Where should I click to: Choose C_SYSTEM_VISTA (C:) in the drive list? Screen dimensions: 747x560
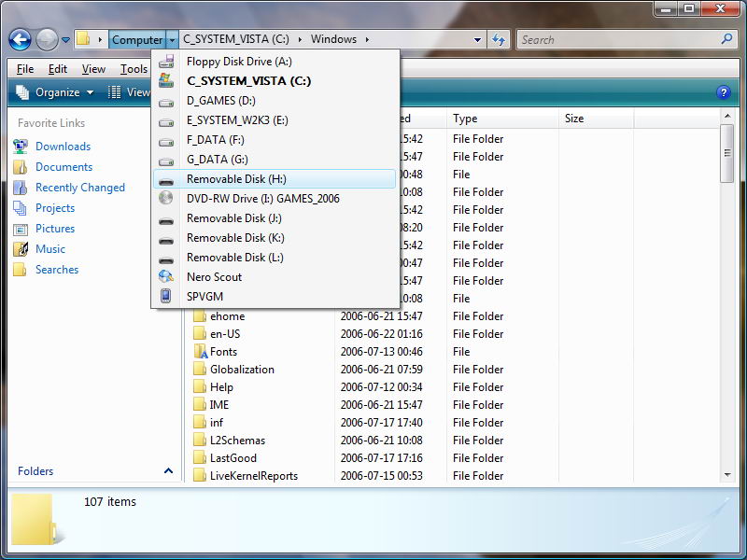pyautogui.click(x=275, y=81)
